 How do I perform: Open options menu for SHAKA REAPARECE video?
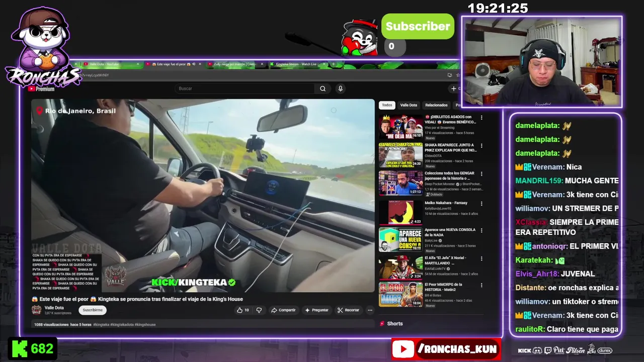481,146
